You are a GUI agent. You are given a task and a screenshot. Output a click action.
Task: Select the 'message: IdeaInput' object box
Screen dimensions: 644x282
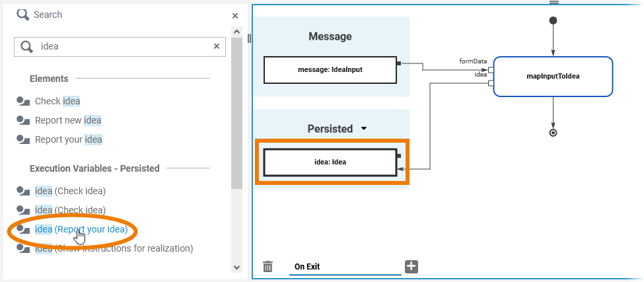point(330,69)
